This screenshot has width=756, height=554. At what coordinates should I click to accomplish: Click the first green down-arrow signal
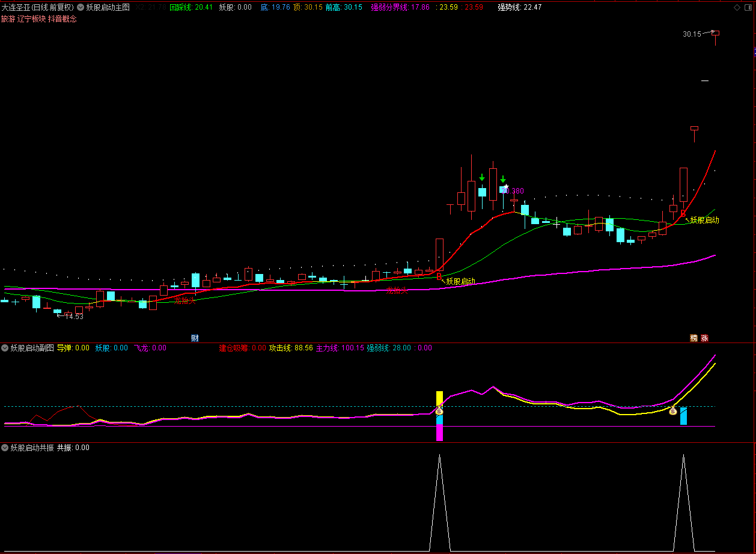click(x=482, y=177)
